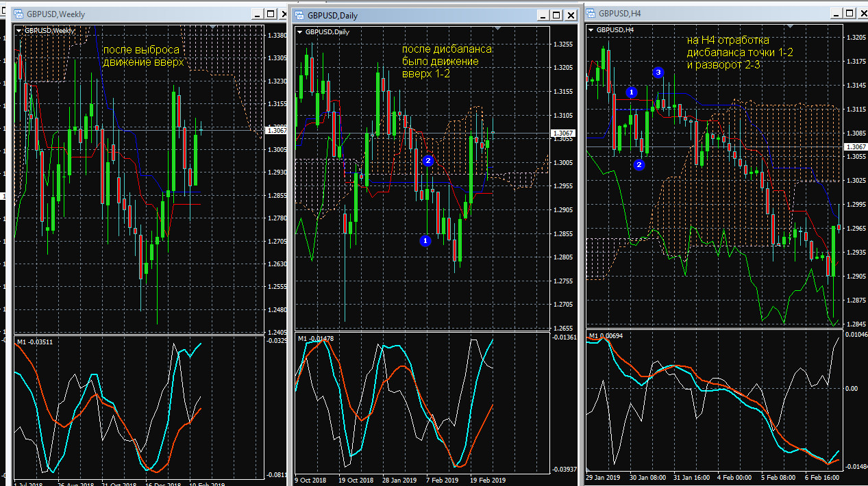
Task: Select blue marker 3 on H4 chart
Action: (658, 72)
